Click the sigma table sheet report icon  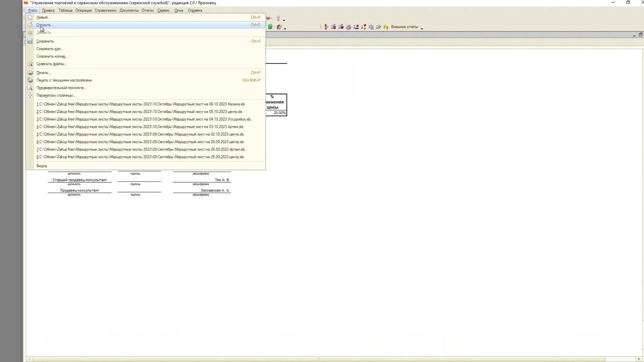coord(371,27)
